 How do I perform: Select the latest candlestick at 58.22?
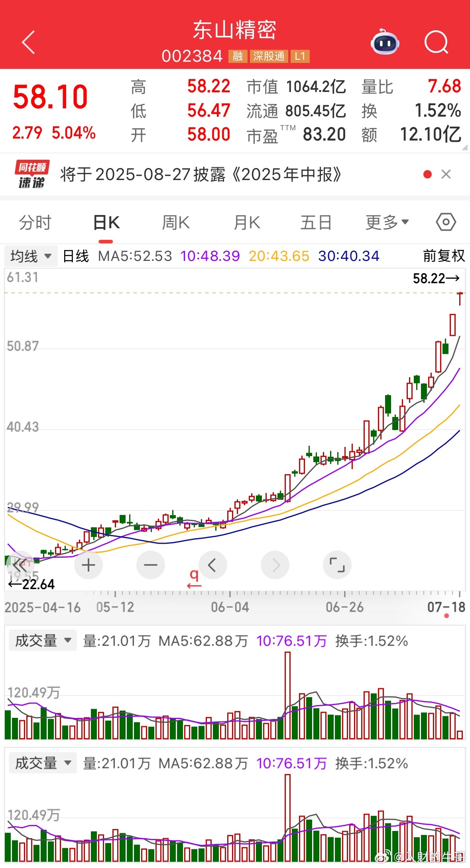460,299
